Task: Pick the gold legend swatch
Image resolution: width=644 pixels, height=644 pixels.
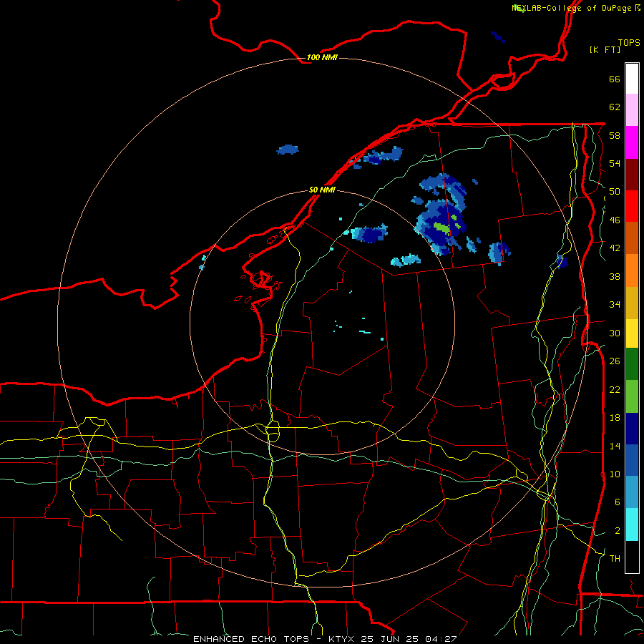Action: [632, 302]
